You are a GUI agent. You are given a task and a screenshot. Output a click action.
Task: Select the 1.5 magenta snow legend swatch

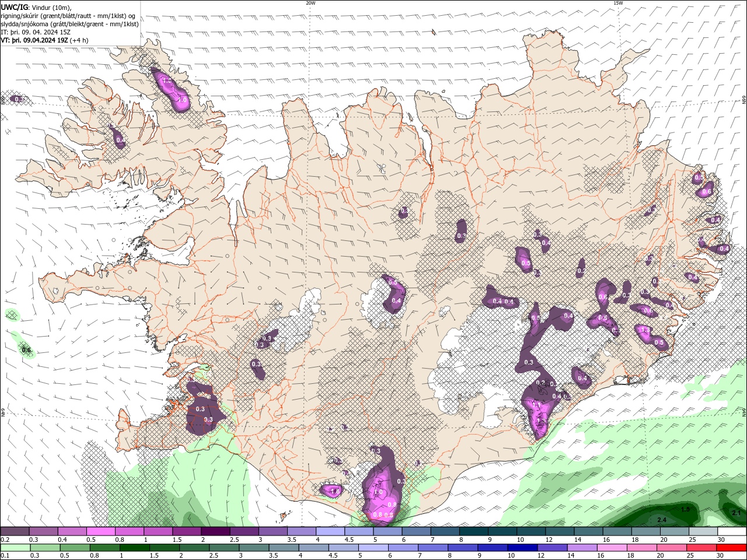(x=186, y=531)
